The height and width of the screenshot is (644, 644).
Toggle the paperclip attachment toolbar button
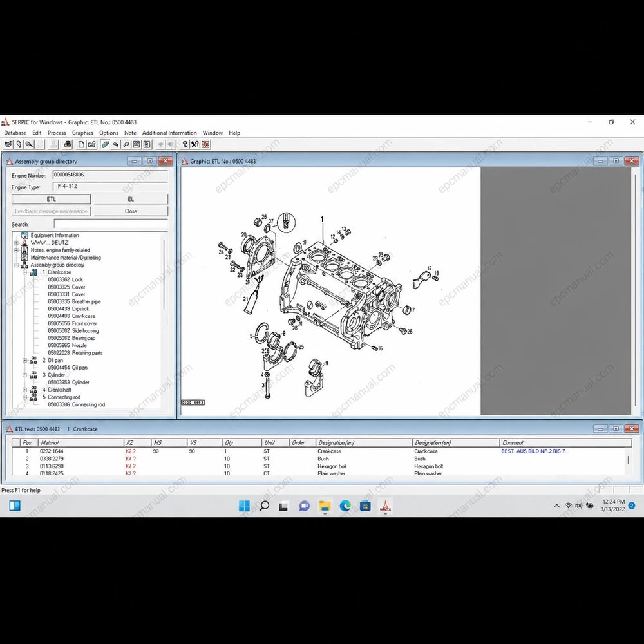pos(106,144)
